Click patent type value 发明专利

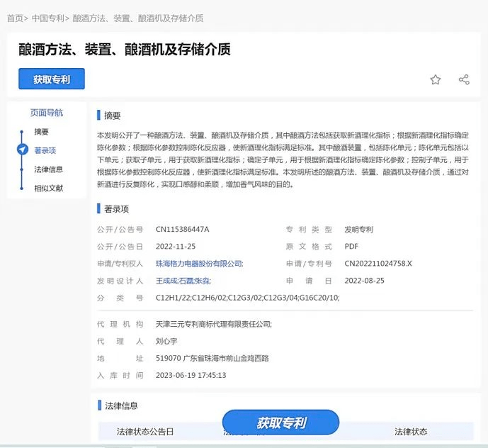pos(358,230)
